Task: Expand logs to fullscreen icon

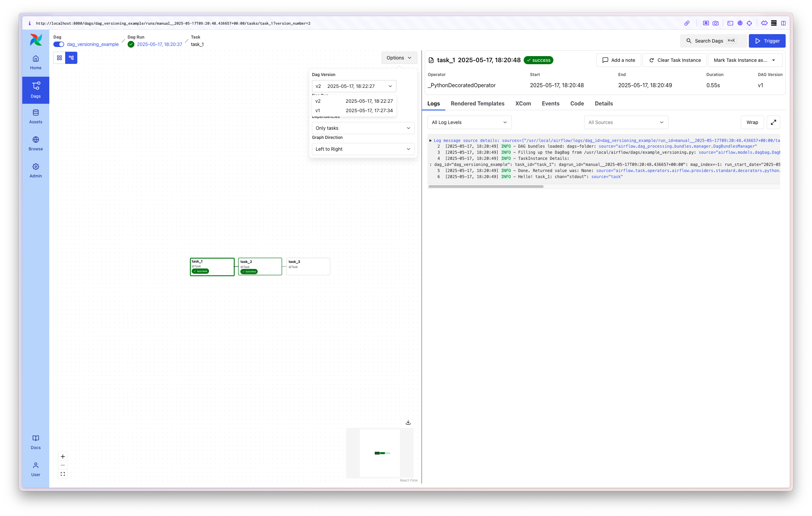Action: pos(773,122)
